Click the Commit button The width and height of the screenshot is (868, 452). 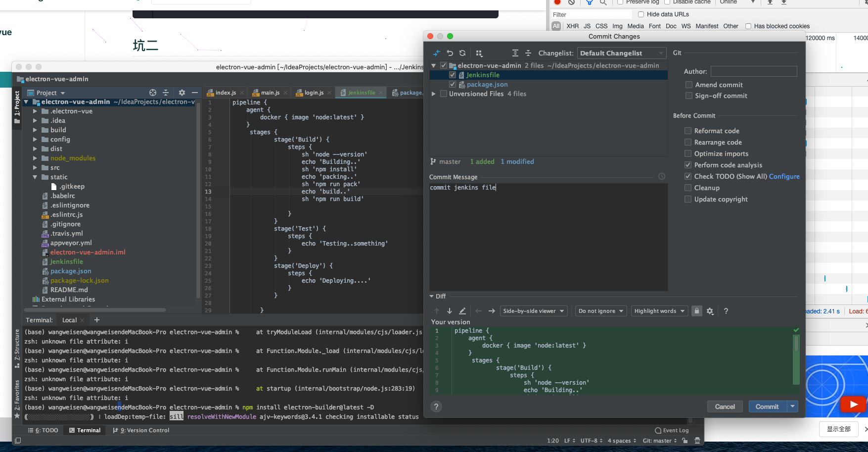click(767, 406)
